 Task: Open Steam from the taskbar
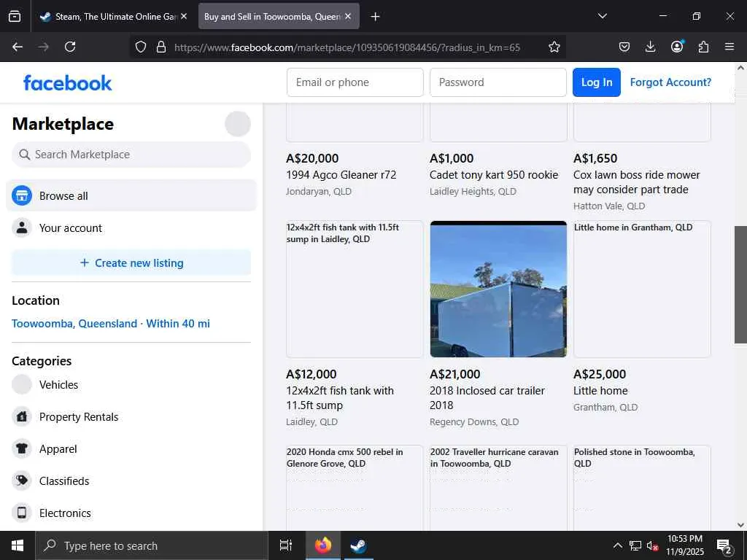click(x=357, y=545)
